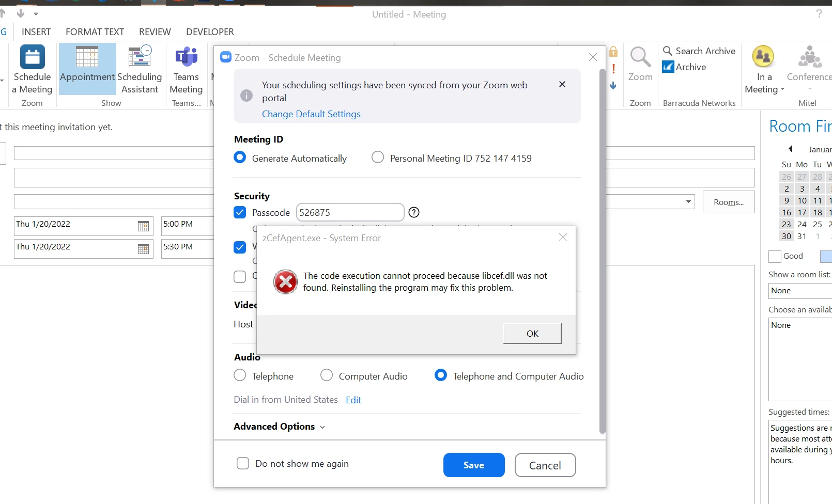
Task: Open Search Archive in Barracuda group
Action: (699, 51)
